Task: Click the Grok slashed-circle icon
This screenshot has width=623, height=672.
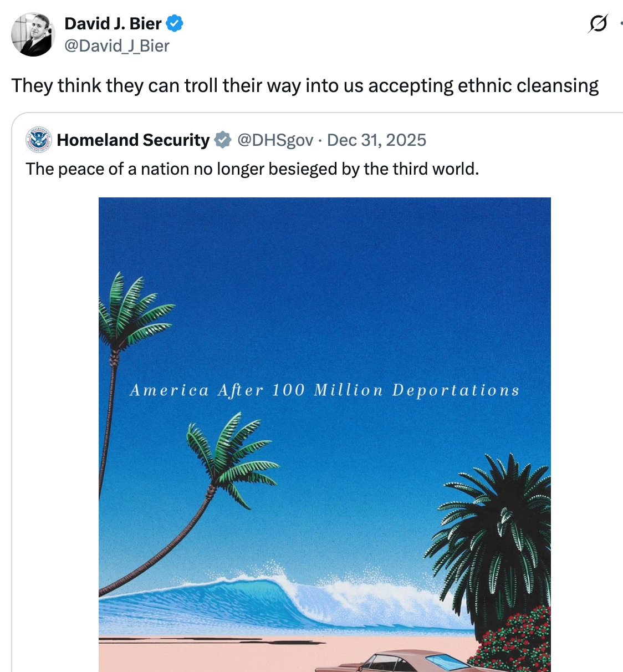Action: 598,24
